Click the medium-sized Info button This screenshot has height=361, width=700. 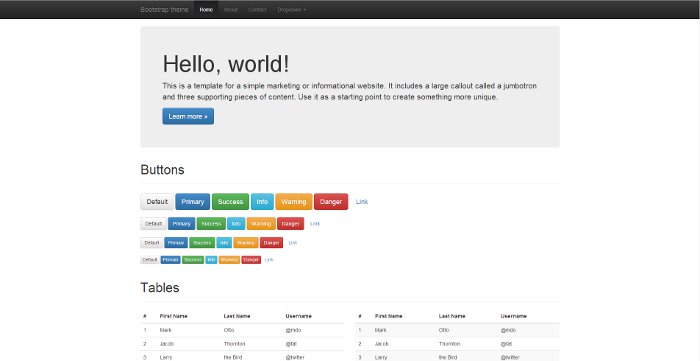click(x=236, y=224)
